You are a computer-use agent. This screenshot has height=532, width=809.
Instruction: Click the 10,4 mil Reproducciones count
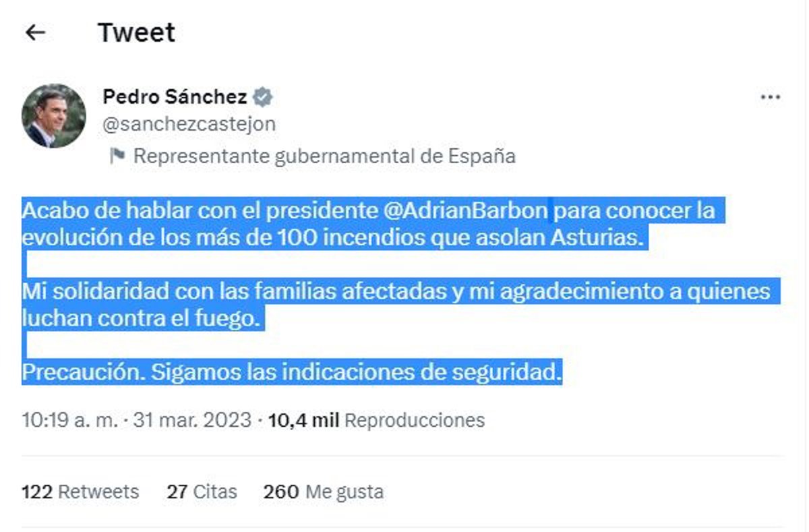376,420
